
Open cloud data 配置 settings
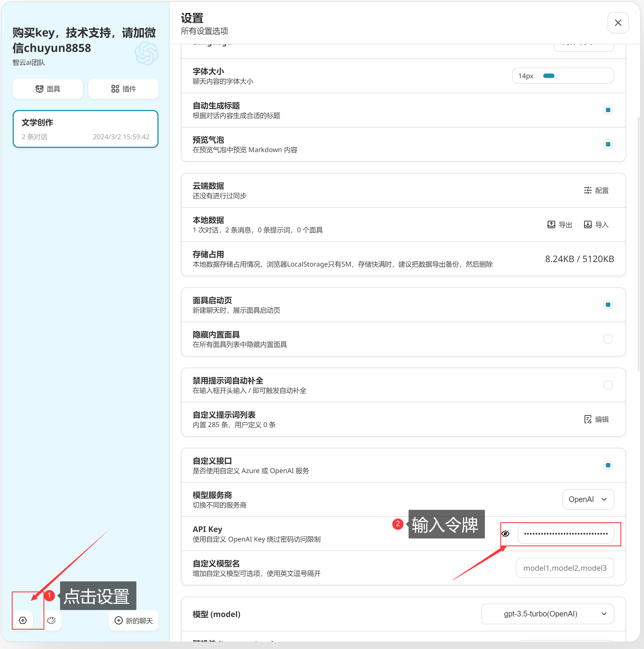point(596,191)
